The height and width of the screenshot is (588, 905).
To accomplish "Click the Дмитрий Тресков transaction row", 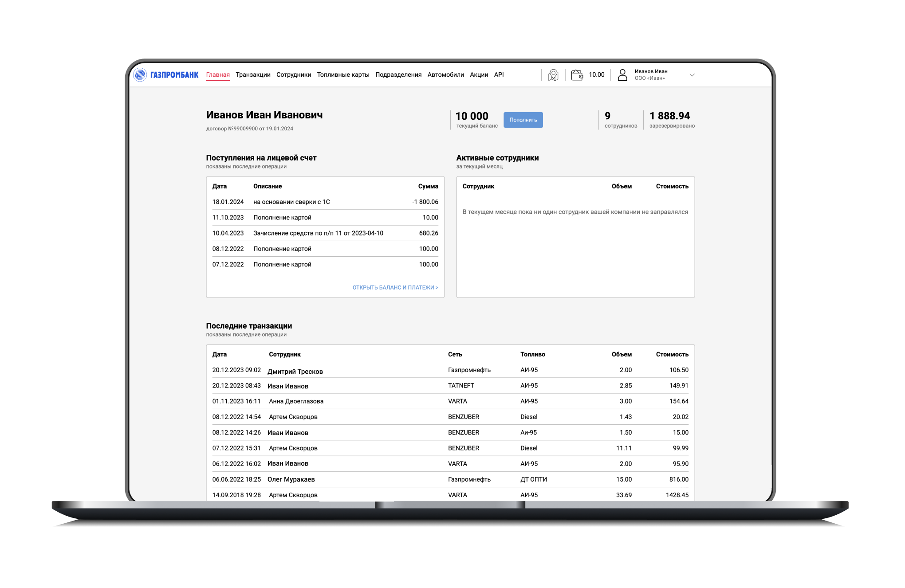I will tap(295, 371).
